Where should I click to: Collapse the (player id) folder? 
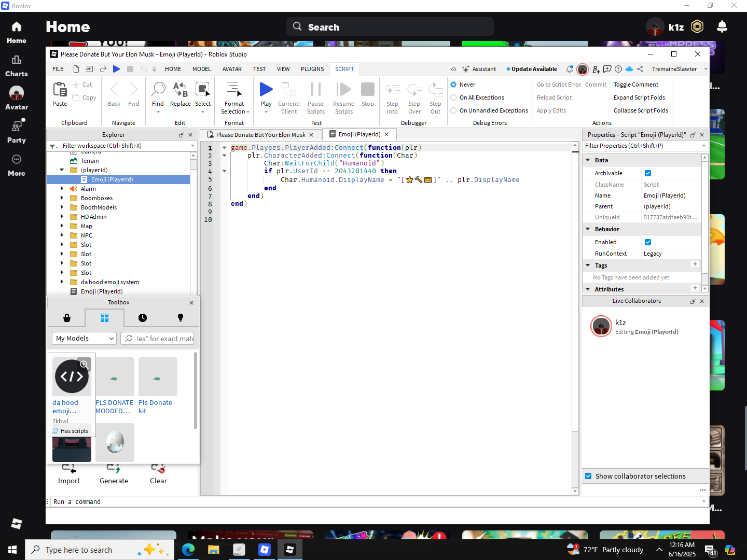62,170
